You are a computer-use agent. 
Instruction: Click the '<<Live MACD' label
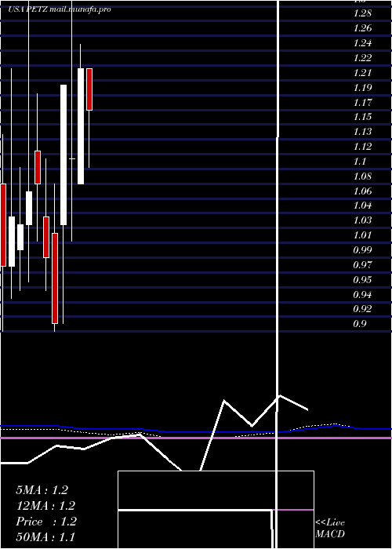click(330, 529)
